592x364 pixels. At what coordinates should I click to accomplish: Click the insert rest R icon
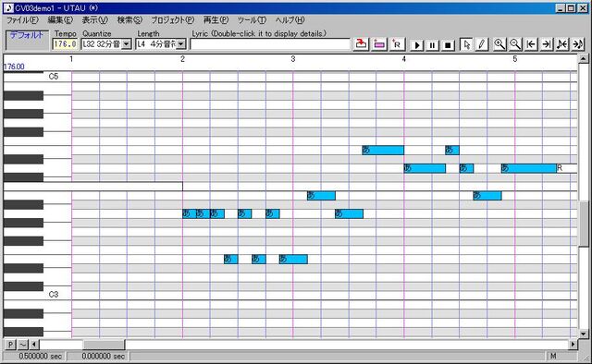click(x=397, y=44)
